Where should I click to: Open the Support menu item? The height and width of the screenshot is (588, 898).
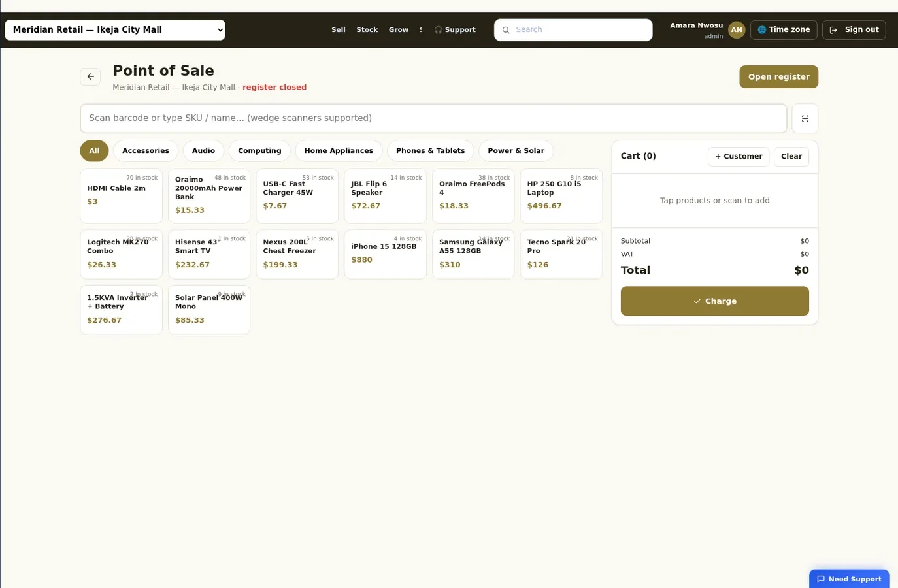click(x=455, y=30)
